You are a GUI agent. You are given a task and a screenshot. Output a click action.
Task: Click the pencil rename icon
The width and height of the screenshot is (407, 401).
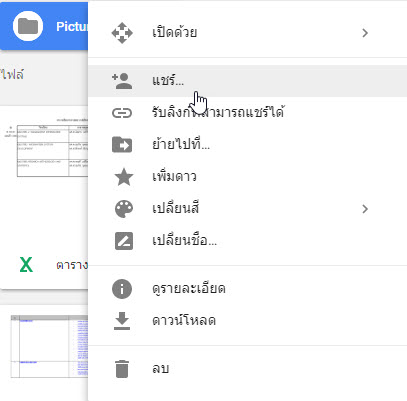[x=124, y=241]
